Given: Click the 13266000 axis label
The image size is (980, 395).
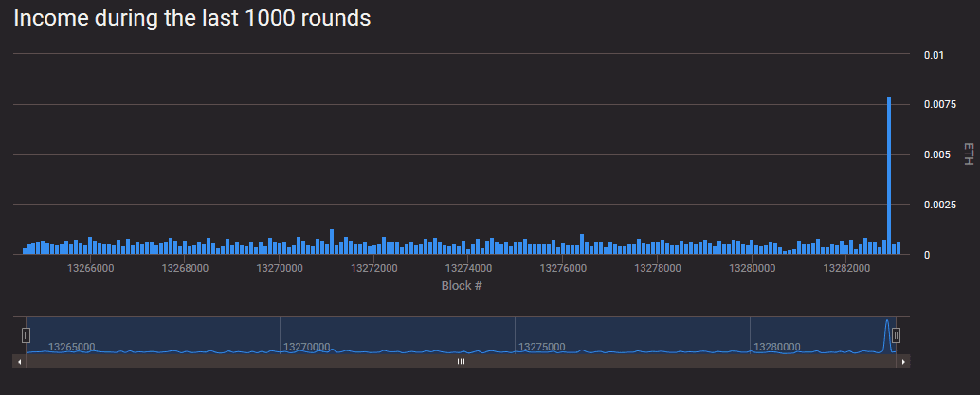Looking at the screenshot, I should tap(91, 269).
